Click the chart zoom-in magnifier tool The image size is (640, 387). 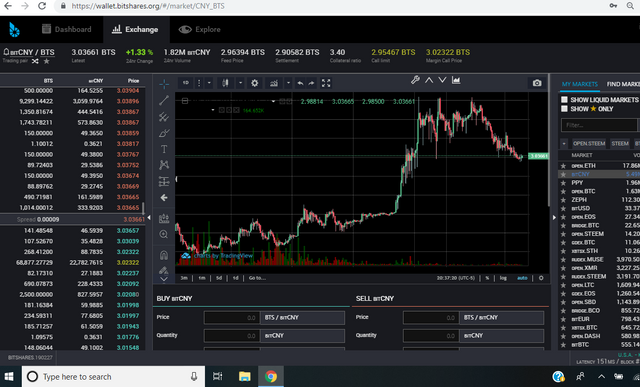tap(164, 234)
